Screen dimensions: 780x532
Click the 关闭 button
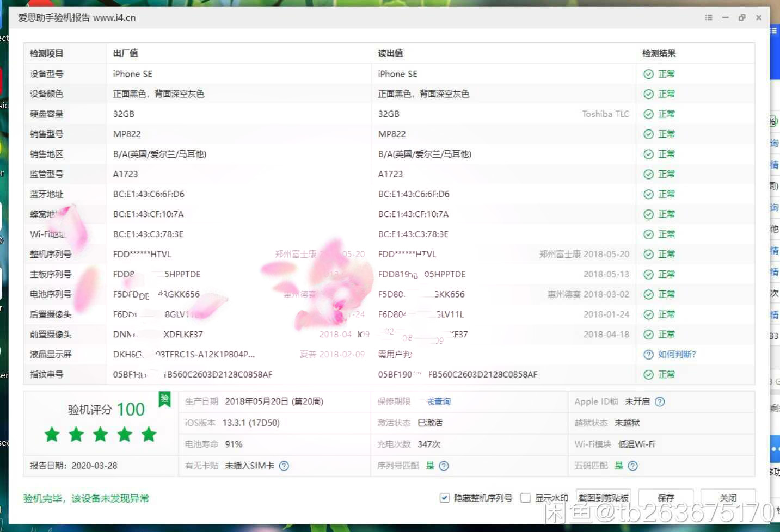(x=728, y=498)
